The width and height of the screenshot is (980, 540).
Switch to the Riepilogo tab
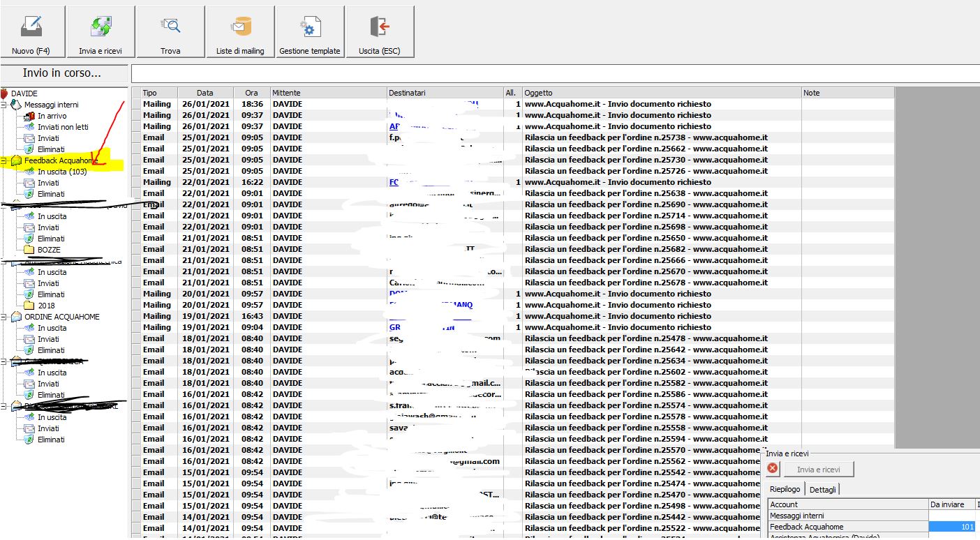click(x=785, y=490)
